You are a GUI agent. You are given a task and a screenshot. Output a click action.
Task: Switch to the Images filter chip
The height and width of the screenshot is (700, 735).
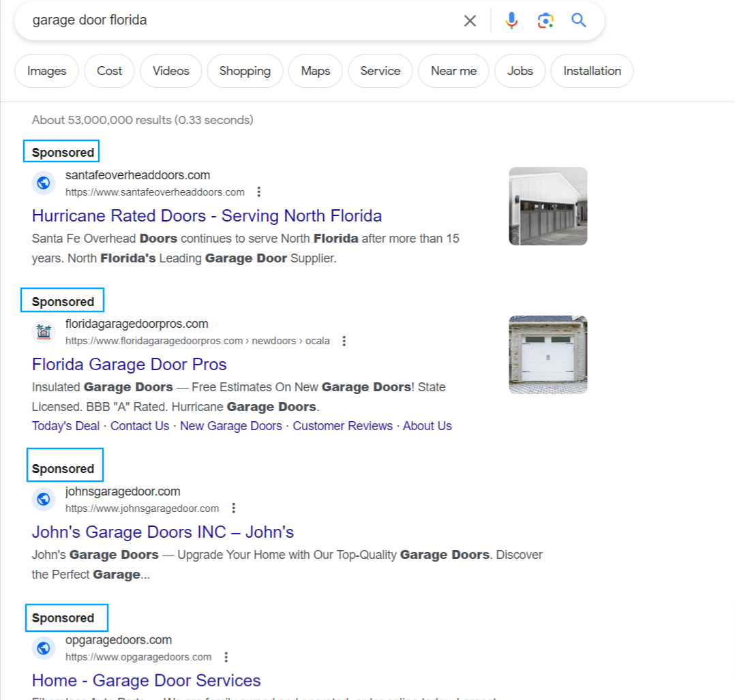click(x=46, y=71)
